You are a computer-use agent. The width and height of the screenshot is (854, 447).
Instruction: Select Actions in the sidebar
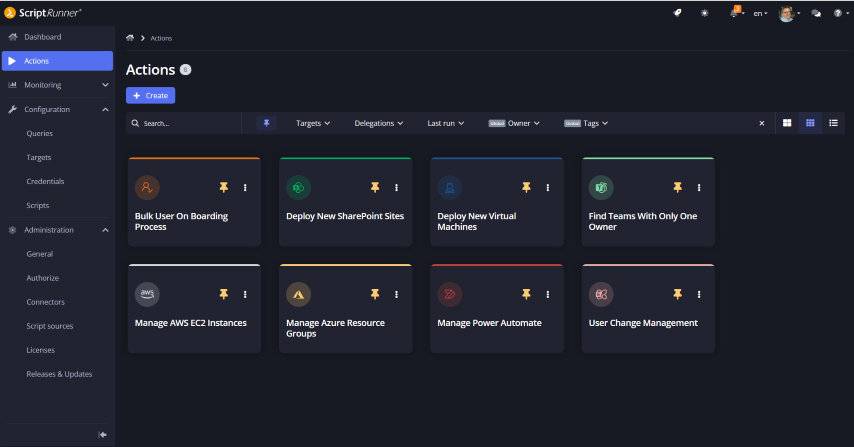pyautogui.click(x=57, y=61)
